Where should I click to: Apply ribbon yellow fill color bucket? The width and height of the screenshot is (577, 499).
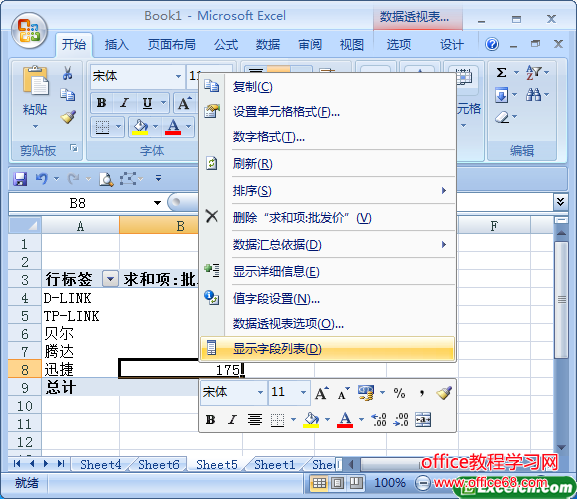point(140,127)
